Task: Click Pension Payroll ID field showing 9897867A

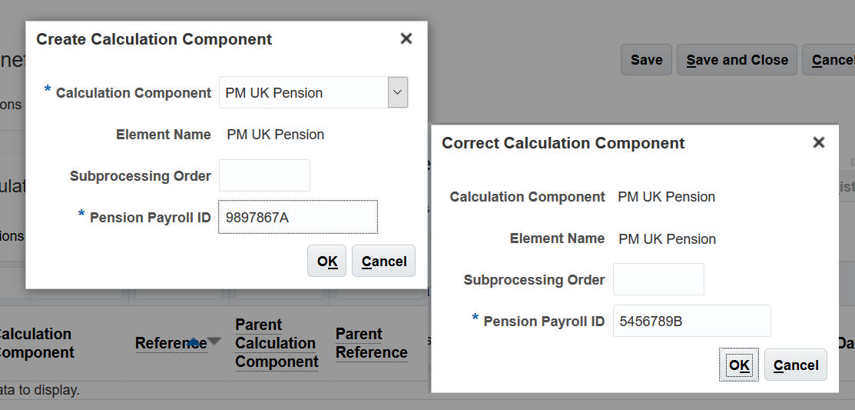Action: click(298, 216)
